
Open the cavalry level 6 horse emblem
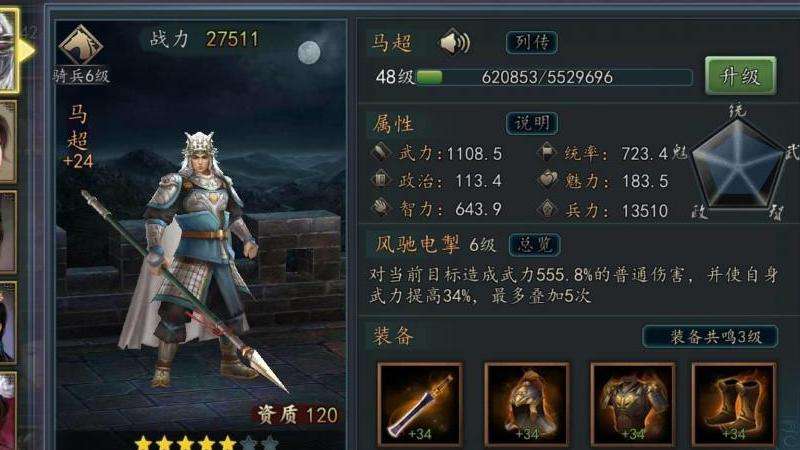click(81, 45)
